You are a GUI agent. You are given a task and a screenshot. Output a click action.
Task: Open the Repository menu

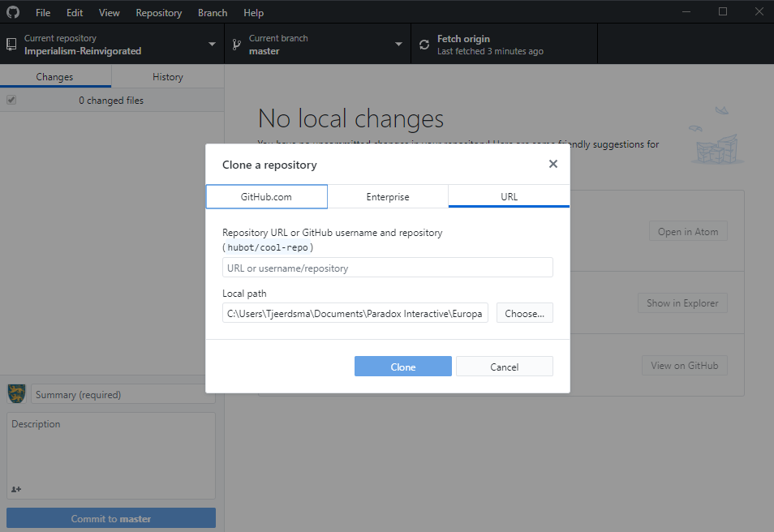[159, 13]
